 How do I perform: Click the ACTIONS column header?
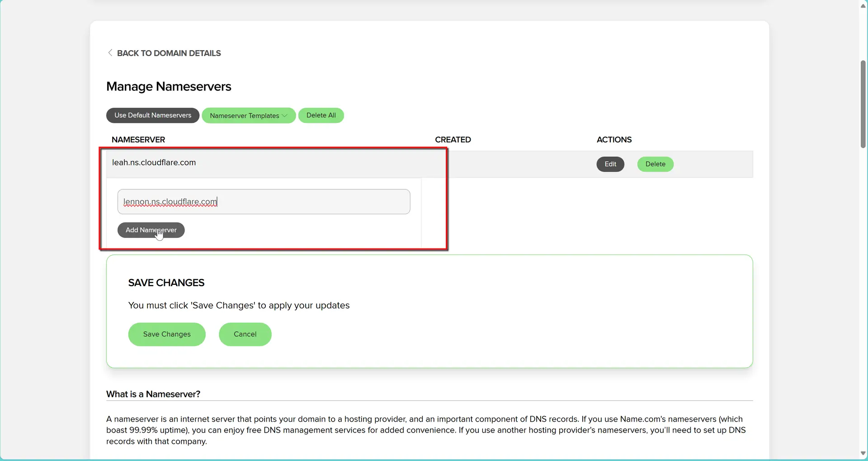tap(614, 140)
